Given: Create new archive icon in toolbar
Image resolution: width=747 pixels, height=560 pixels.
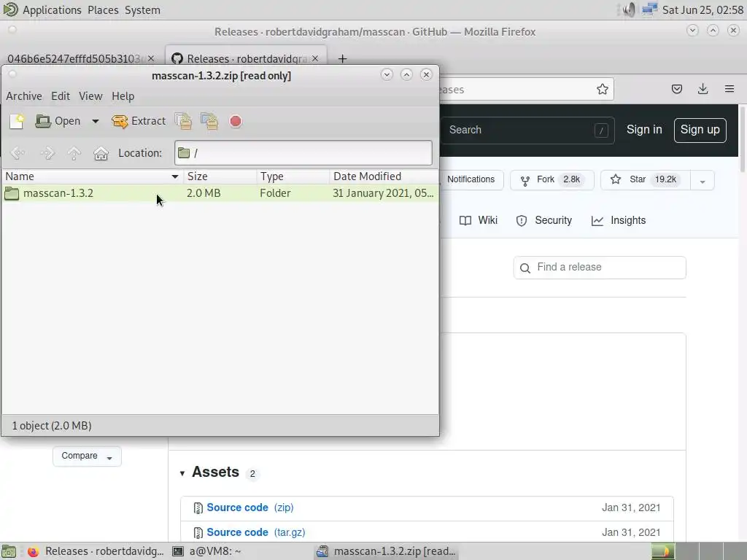Looking at the screenshot, I should [17, 122].
